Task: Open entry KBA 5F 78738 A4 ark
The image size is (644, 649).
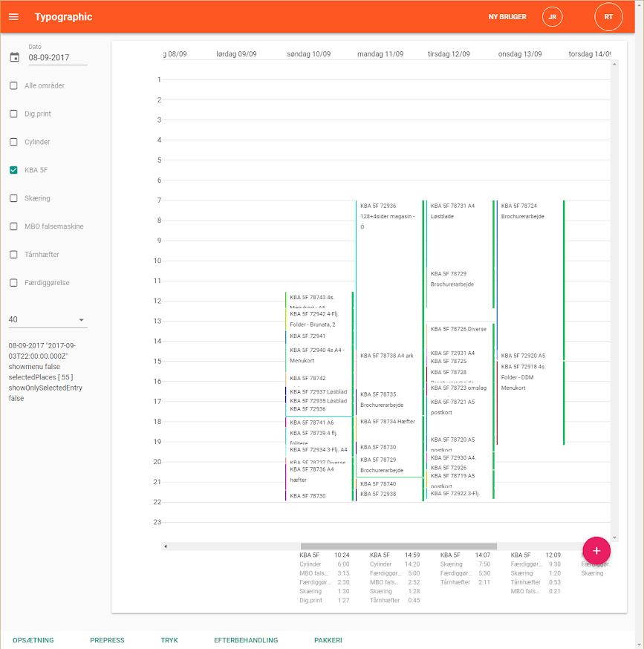Action: pos(388,370)
